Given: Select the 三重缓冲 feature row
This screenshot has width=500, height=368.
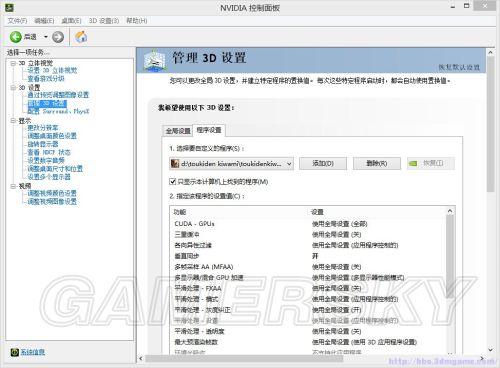Looking at the screenshot, I should point(308,234).
